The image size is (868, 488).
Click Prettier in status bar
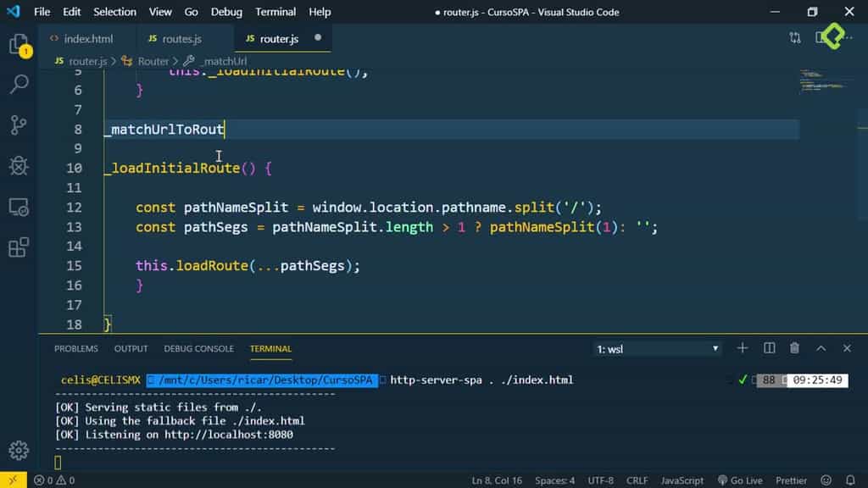click(791, 480)
